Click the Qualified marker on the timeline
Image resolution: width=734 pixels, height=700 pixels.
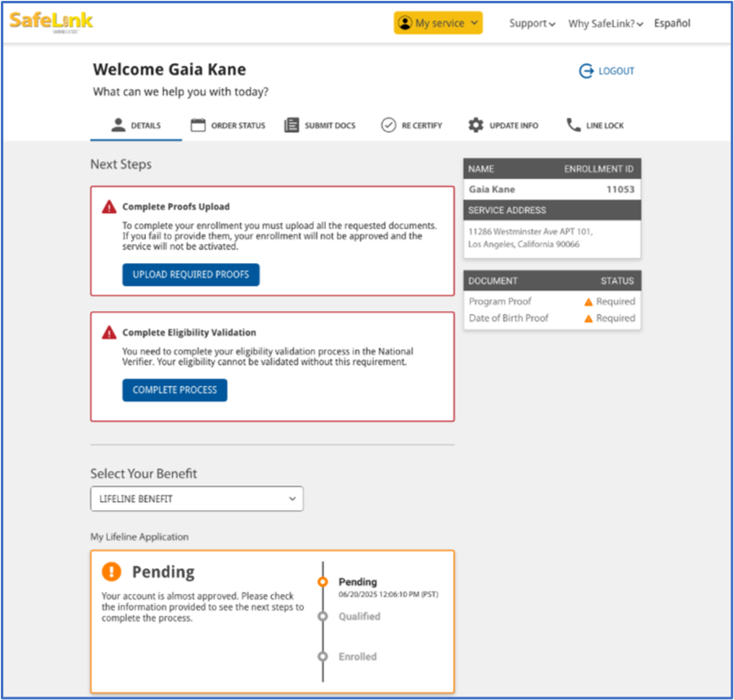tap(322, 616)
